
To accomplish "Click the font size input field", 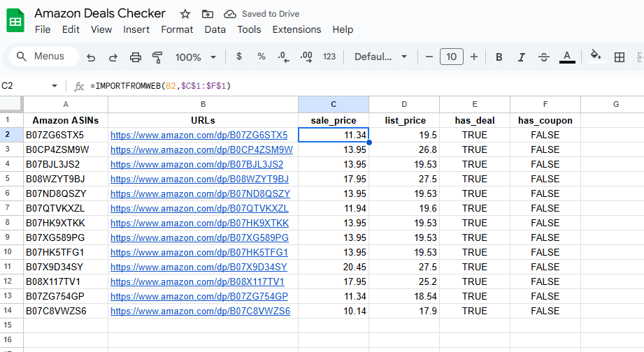I will coord(451,57).
